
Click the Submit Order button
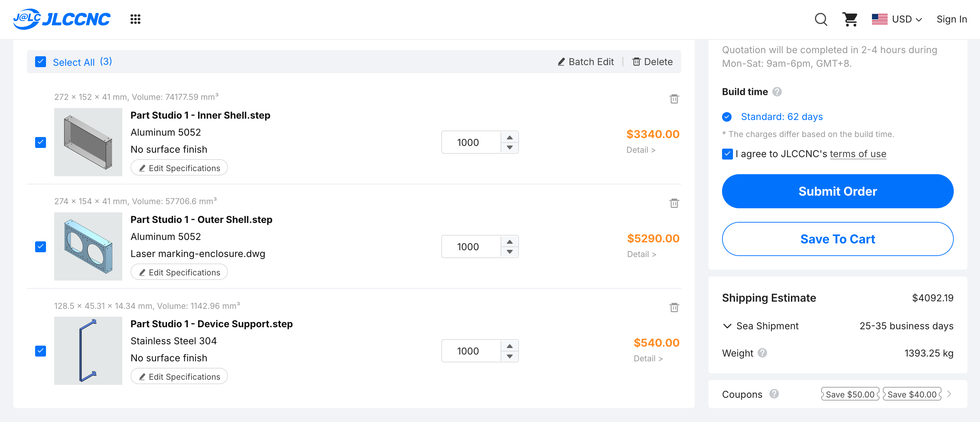point(837,191)
